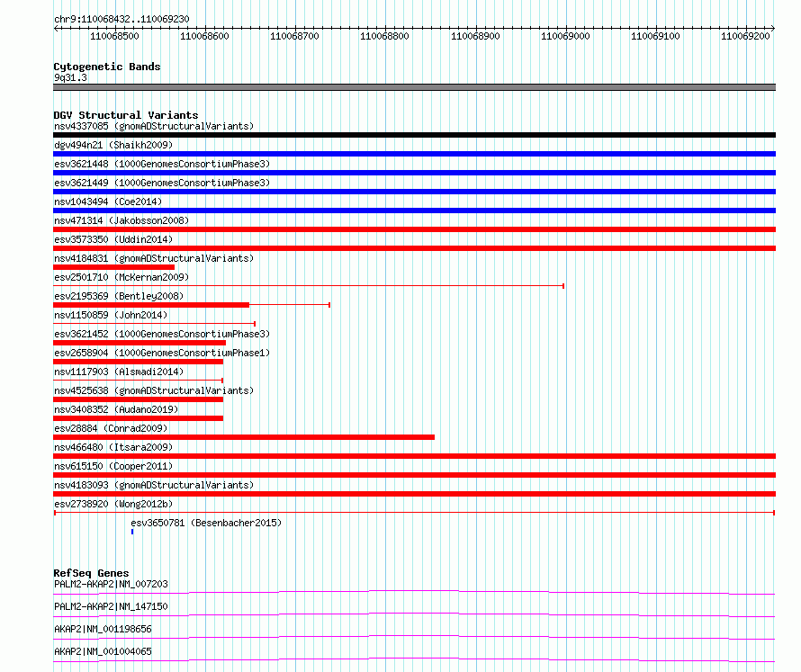The height and width of the screenshot is (672, 801).
Task: Click PALM2-AKAP2|NM_147150 gene label
Action: tap(111, 606)
